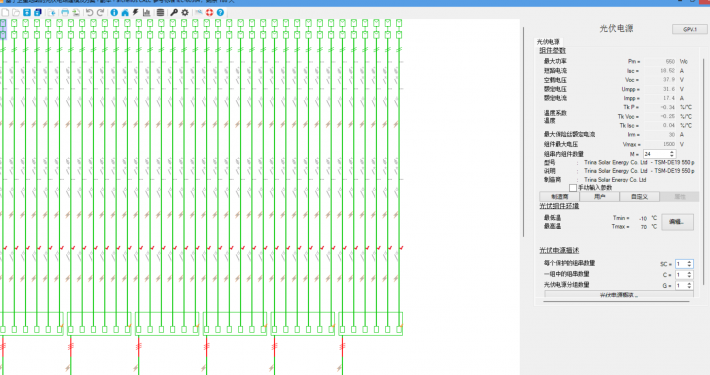Increase the SC value spinner
Image resolution: width=710 pixels, height=375 pixels.
689,262
